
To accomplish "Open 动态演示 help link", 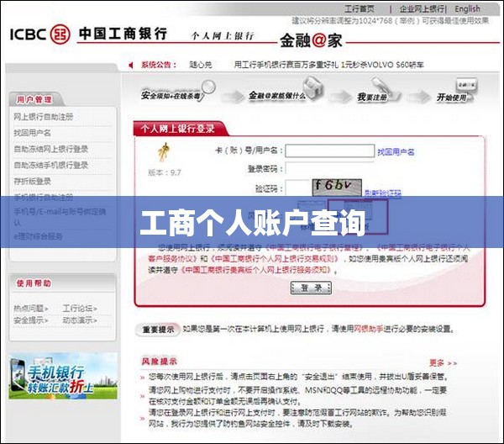I will (x=80, y=320).
